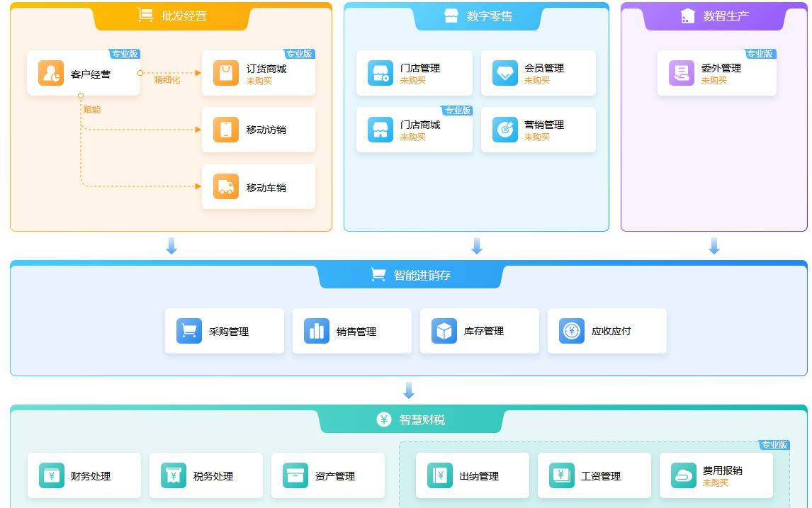Screen dimensions: 812x508
Task: Open the 移动车销 module
Action: click(x=259, y=186)
